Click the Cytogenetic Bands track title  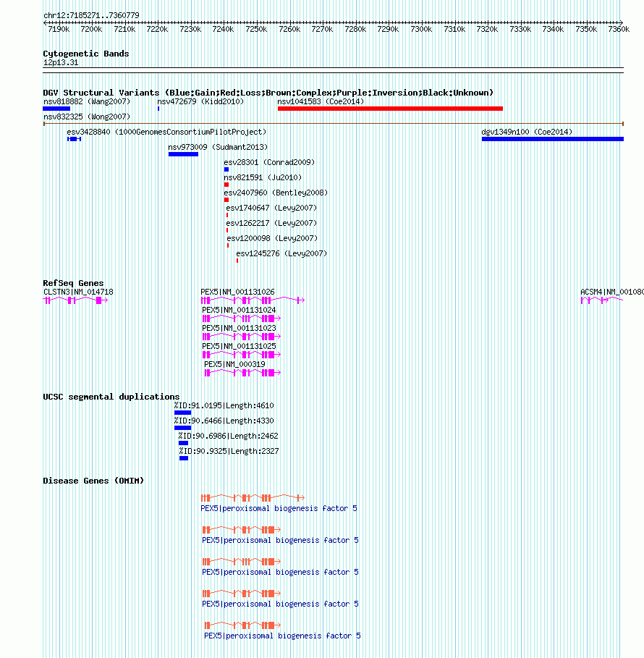coord(86,54)
